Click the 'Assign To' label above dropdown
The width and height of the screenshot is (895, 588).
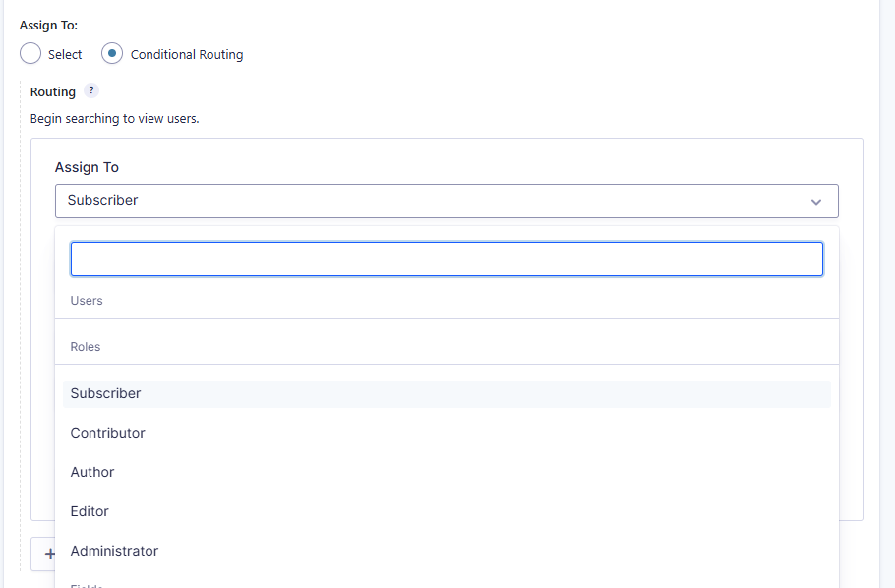tap(87, 167)
